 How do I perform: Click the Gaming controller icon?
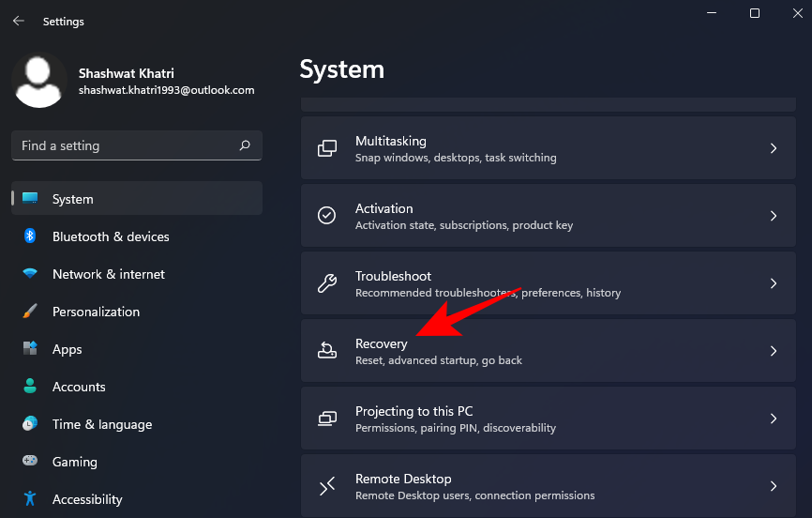click(30, 462)
